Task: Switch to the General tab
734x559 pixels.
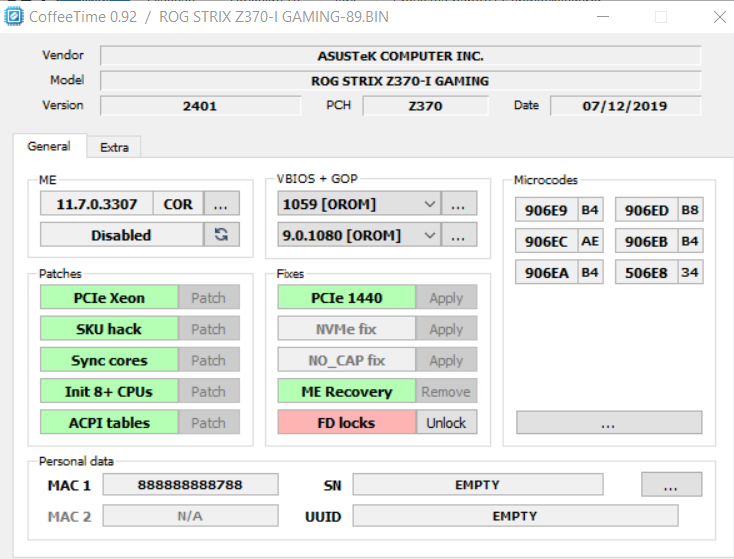Action: [49, 146]
